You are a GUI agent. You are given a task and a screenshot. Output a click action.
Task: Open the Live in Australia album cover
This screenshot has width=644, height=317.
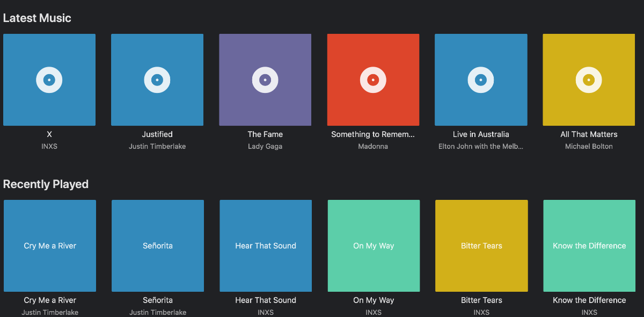(481, 80)
